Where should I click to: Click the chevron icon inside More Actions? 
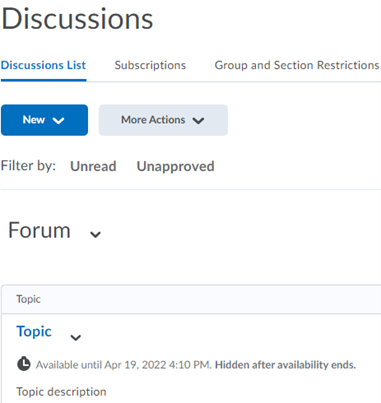[x=198, y=120]
